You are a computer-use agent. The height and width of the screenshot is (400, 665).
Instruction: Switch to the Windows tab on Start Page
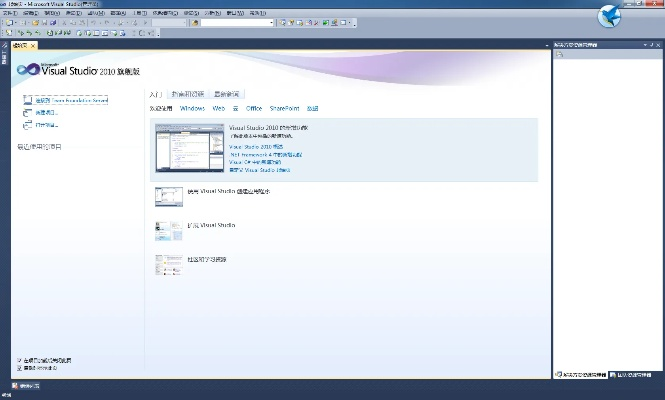coord(193,108)
